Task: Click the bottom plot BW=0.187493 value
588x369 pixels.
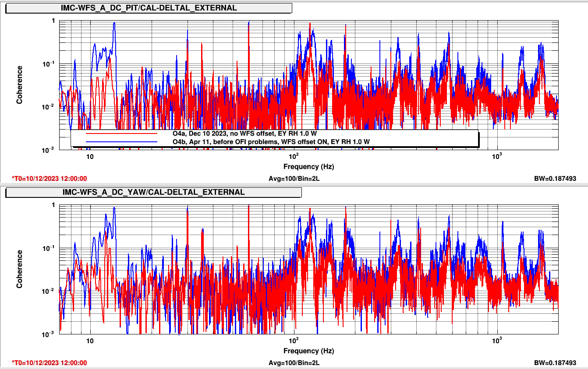Action: tap(555, 363)
